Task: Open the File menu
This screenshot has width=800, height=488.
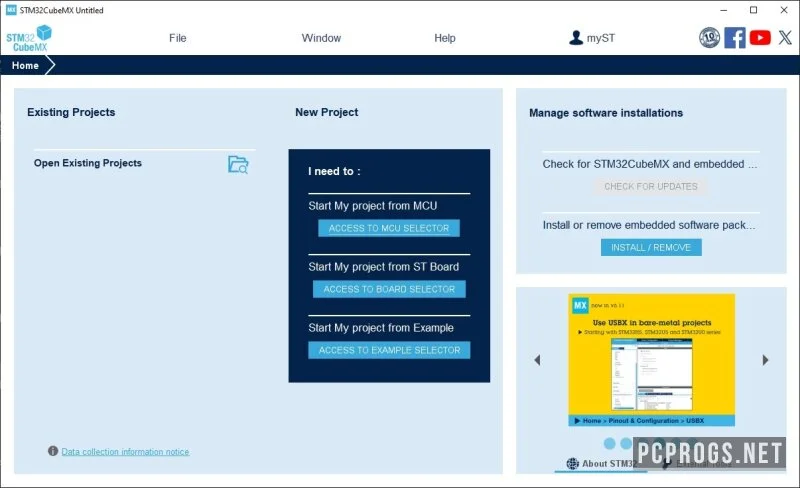Action: pos(178,38)
